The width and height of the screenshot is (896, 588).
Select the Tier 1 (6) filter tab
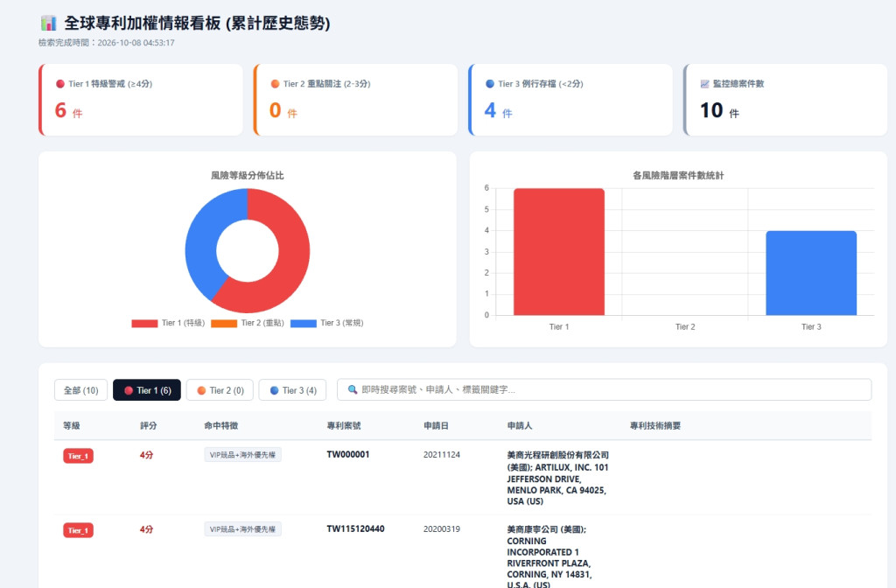tap(147, 390)
